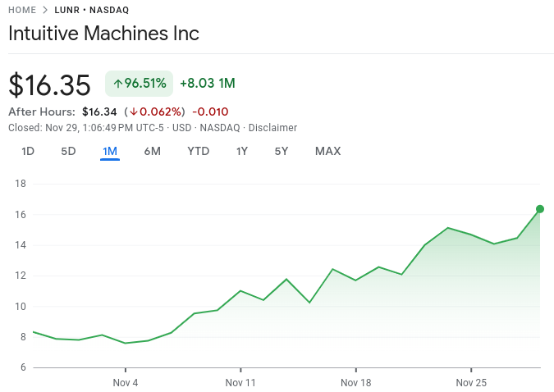This screenshot has height=392, width=554.
Task: Click the $16.35 current price
Action: (x=49, y=84)
